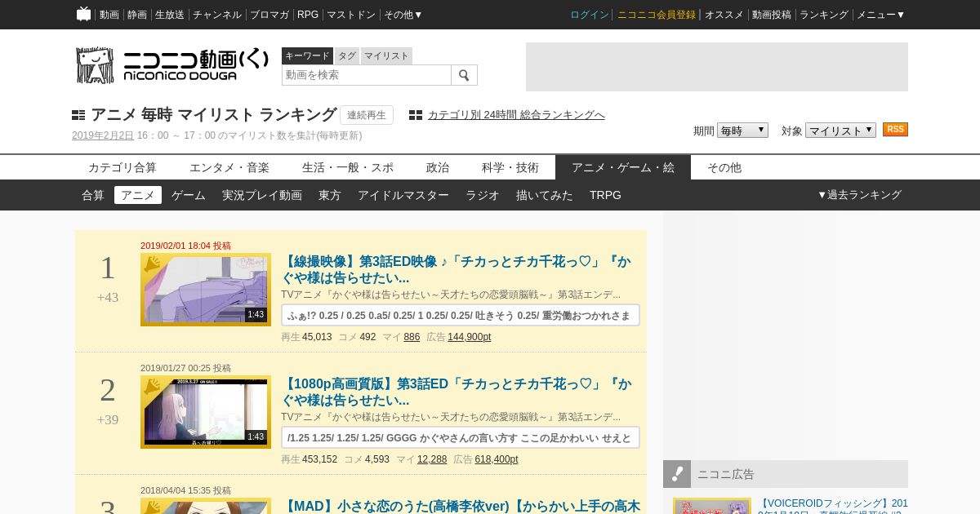Image resolution: width=980 pixels, height=514 pixels.
Task: Click the magnifier search button
Action: click(x=464, y=75)
